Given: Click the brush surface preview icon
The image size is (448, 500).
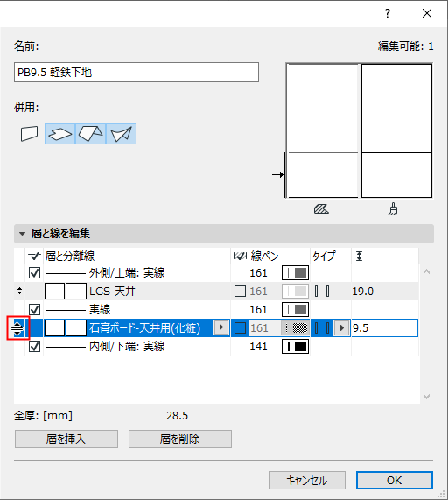Looking at the screenshot, I should pos(393,209).
